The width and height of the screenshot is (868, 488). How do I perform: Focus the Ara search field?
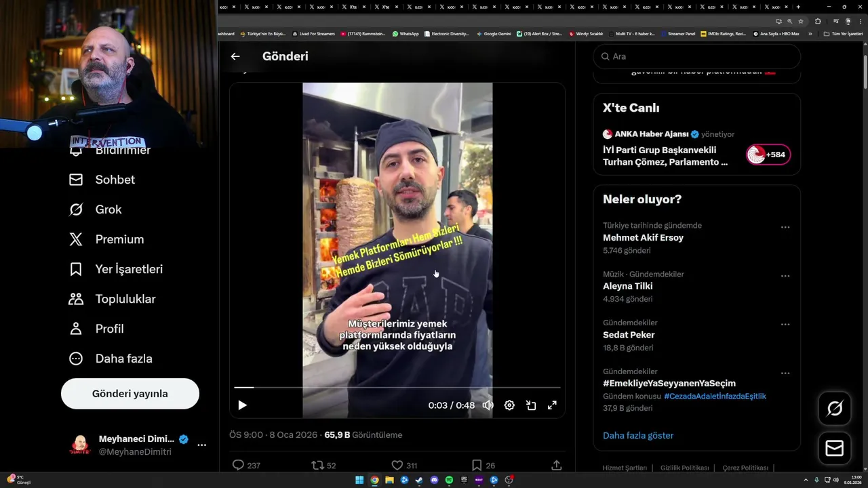coord(696,56)
